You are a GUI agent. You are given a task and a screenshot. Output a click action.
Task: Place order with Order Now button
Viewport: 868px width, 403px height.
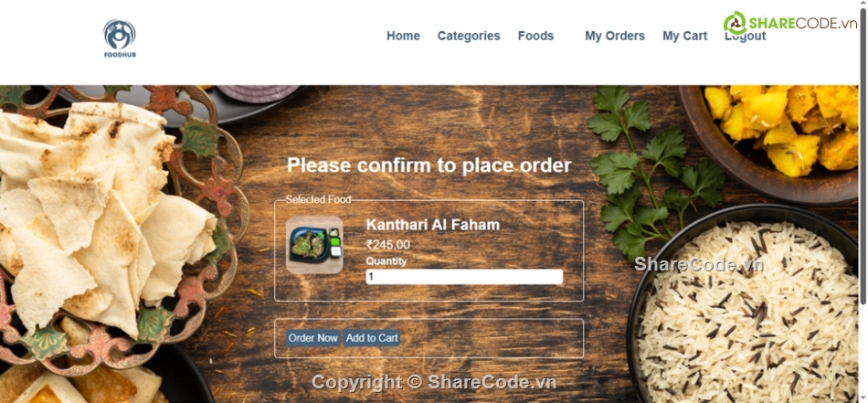click(x=312, y=338)
